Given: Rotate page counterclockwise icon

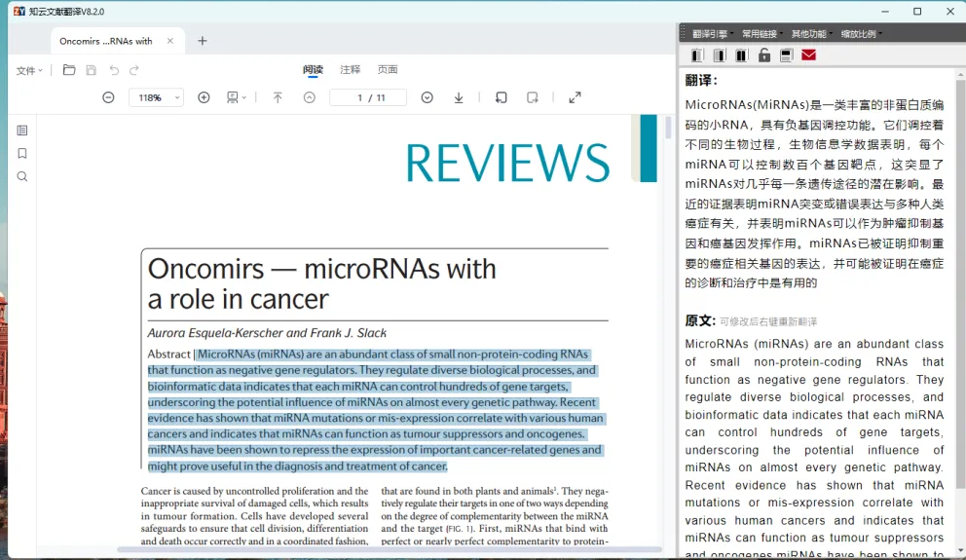Looking at the screenshot, I should click(x=501, y=97).
